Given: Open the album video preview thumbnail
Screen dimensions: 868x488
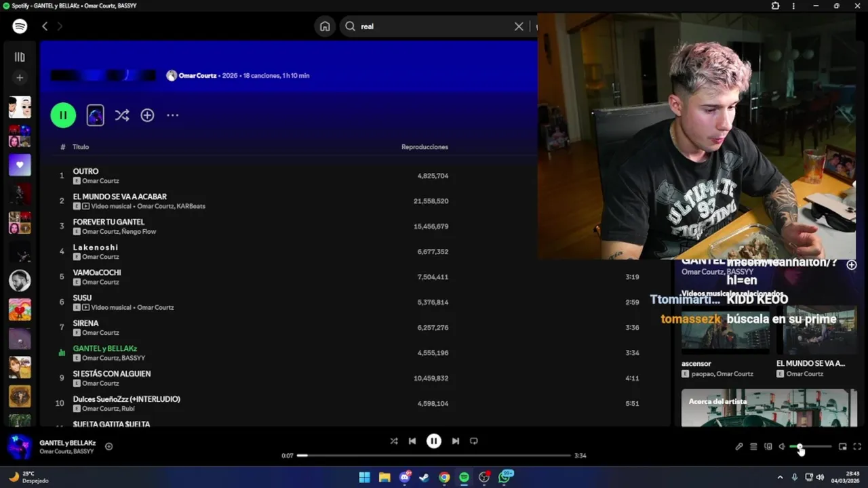Looking at the screenshot, I should pos(96,115).
